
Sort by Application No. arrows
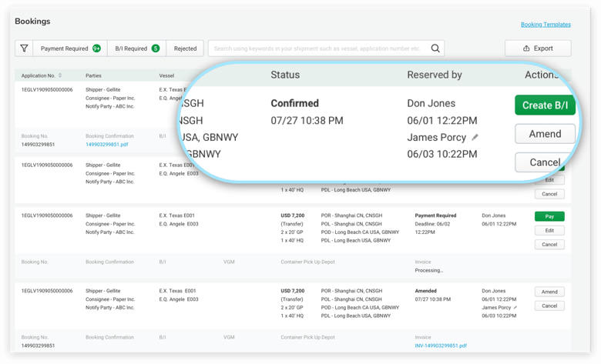[x=60, y=75]
